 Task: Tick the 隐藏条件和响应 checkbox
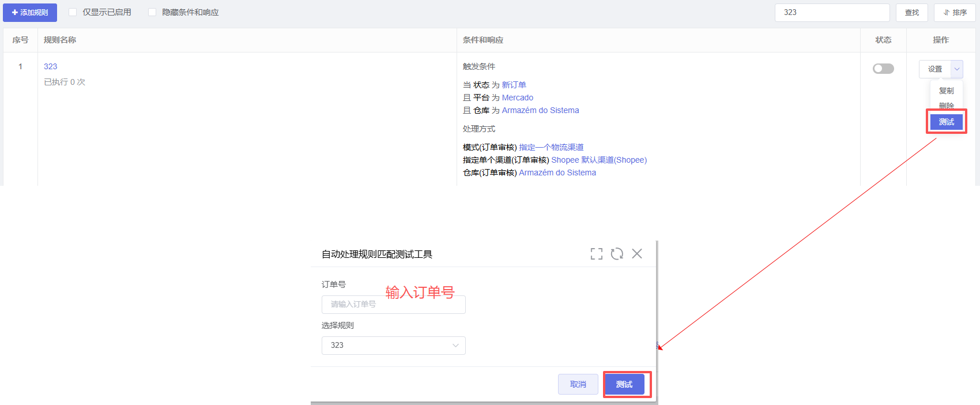pyautogui.click(x=152, y=13)
